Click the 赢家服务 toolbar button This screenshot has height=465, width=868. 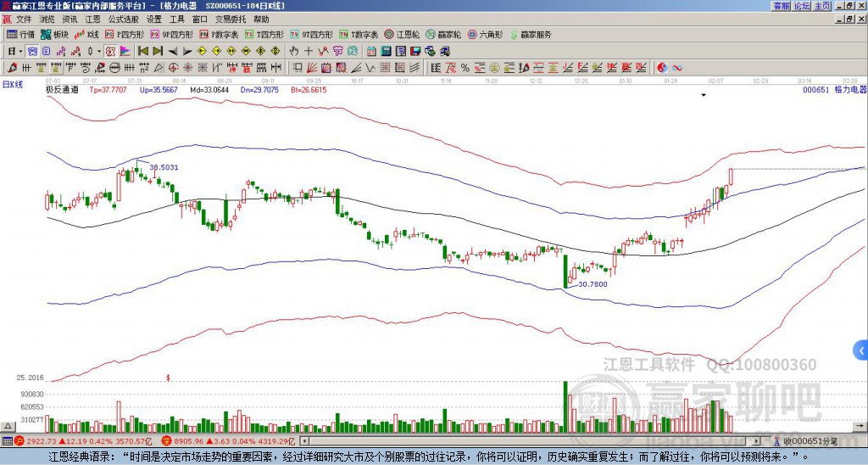coord(531,34)
